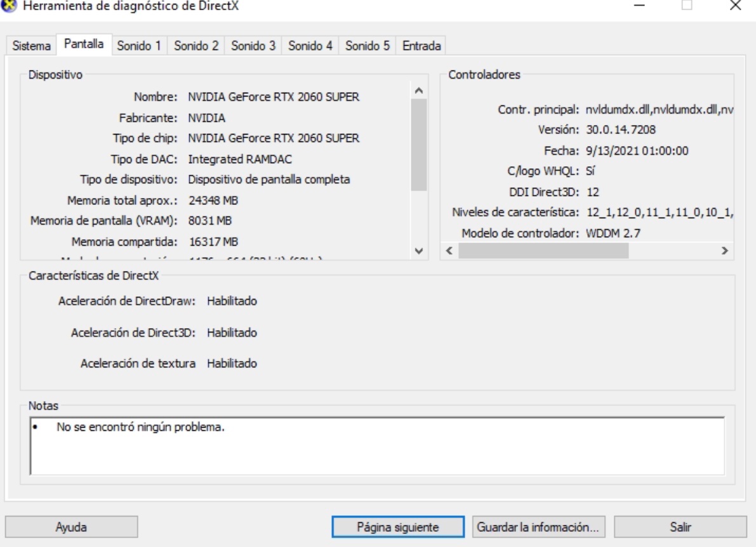The image size is (756, 547).
Task: Click inside the Notas text box
Action: (x=377, y=446)
